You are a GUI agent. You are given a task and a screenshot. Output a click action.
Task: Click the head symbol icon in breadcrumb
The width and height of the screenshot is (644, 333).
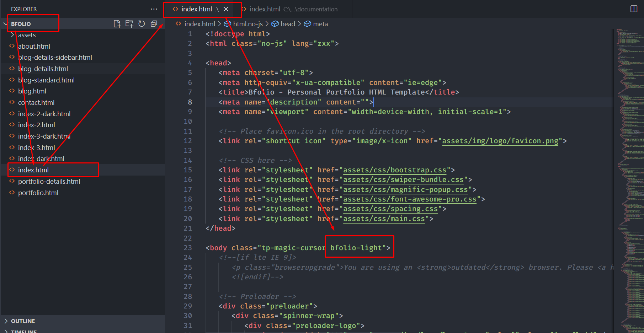click(x=275, y=24)
